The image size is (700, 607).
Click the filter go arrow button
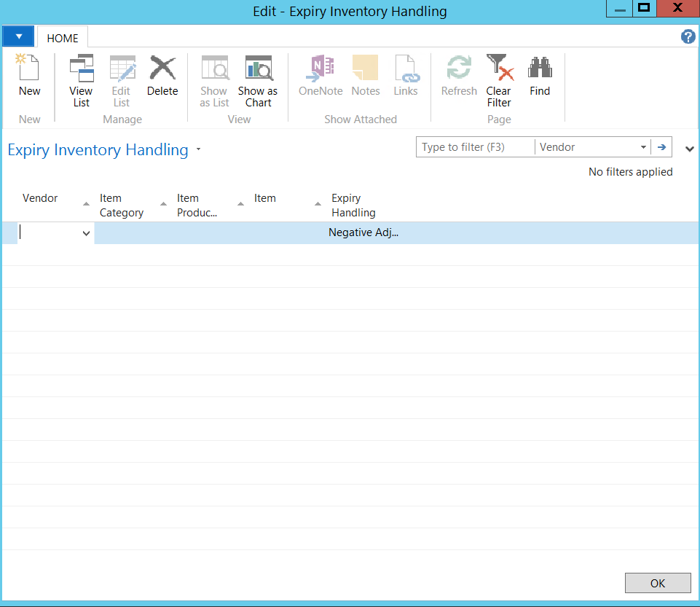[661, 147]
